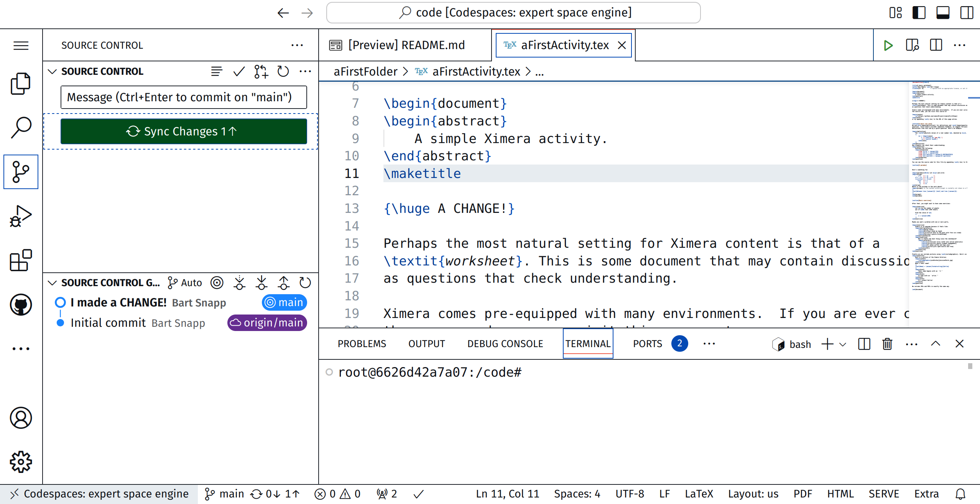The height and width of the screenshot is (504, 980).
Task: Open Run and Debug view
Action: [21, 216]
